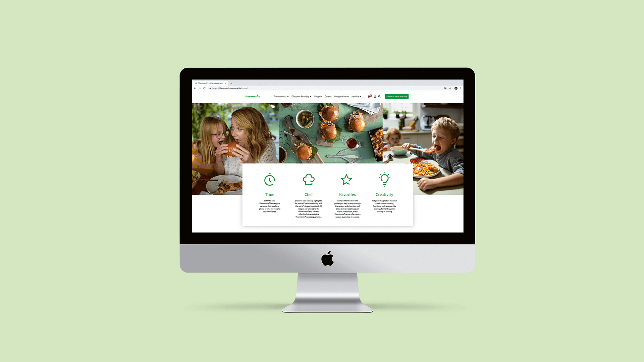Click the I want to have this one button
The image size is (644, 362).
[x=396, y=96]
